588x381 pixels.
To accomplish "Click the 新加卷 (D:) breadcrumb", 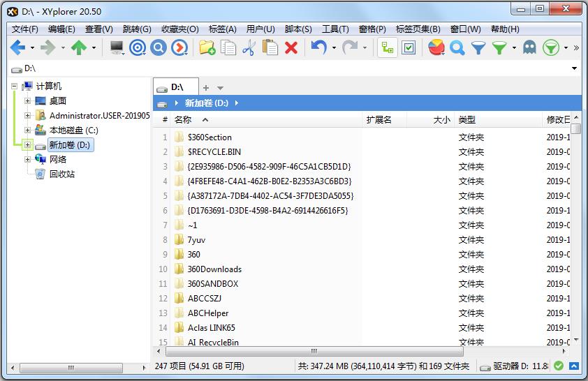I will pos(206,103).
